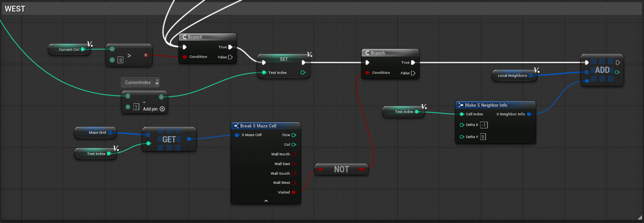Click the Visited output pin
644x223 pixels.
294,193
